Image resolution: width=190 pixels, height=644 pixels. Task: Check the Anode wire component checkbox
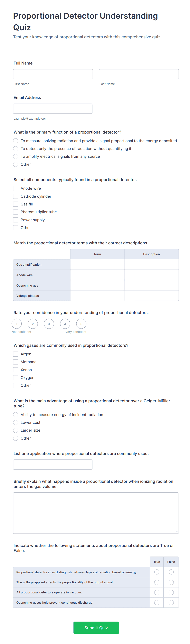[x=16, y=188]
